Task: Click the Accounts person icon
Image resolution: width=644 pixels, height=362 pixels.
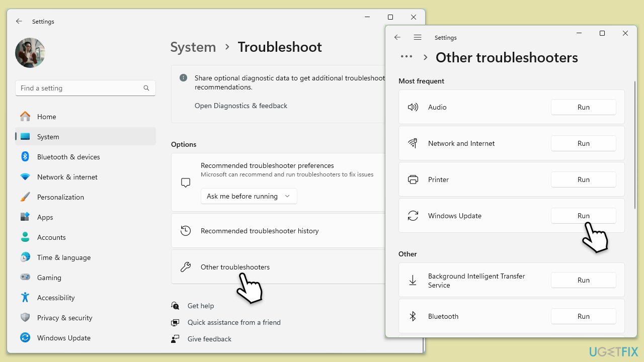Action: pos(25,237)
